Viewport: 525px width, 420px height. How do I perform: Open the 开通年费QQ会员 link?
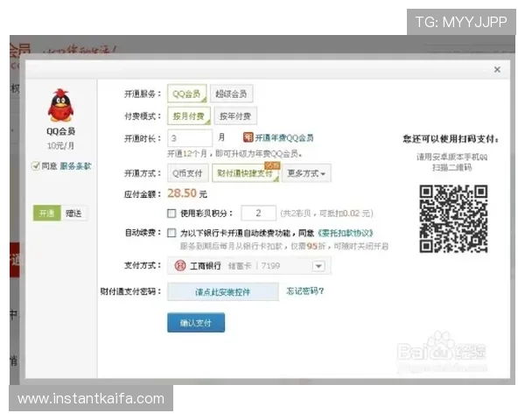[284, 137]
